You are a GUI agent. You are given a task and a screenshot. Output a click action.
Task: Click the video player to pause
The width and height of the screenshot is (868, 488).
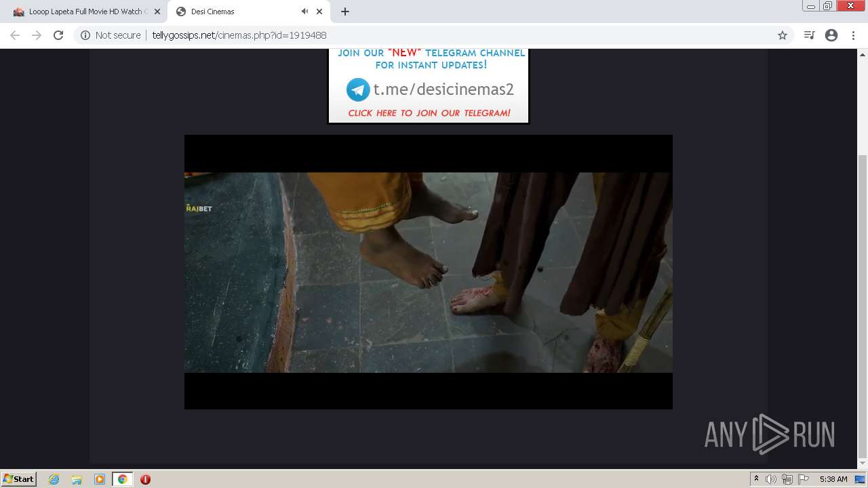tap(429, 272)
